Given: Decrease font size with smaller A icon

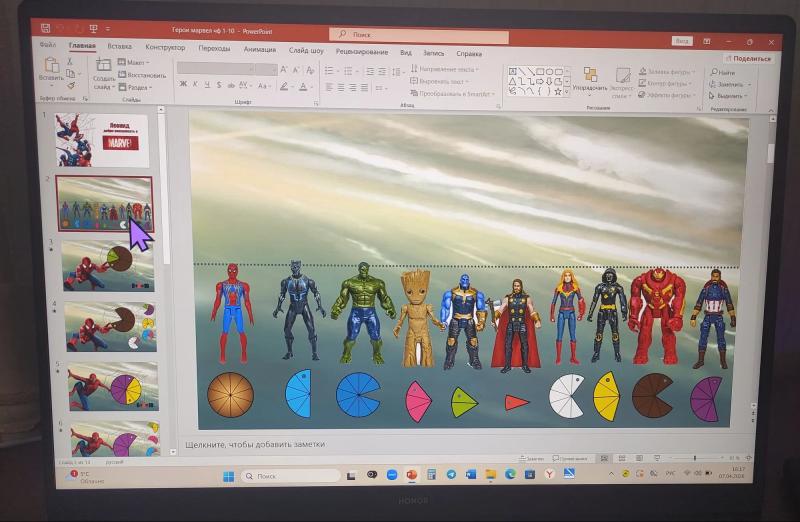Looking at the screenshot, I should click(296, 70).
